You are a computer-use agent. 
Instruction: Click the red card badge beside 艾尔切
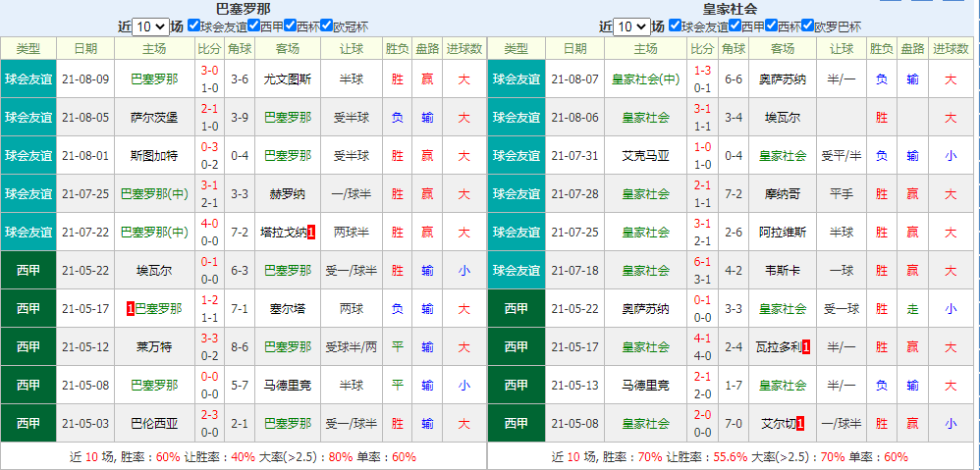[x=800, y=424]
